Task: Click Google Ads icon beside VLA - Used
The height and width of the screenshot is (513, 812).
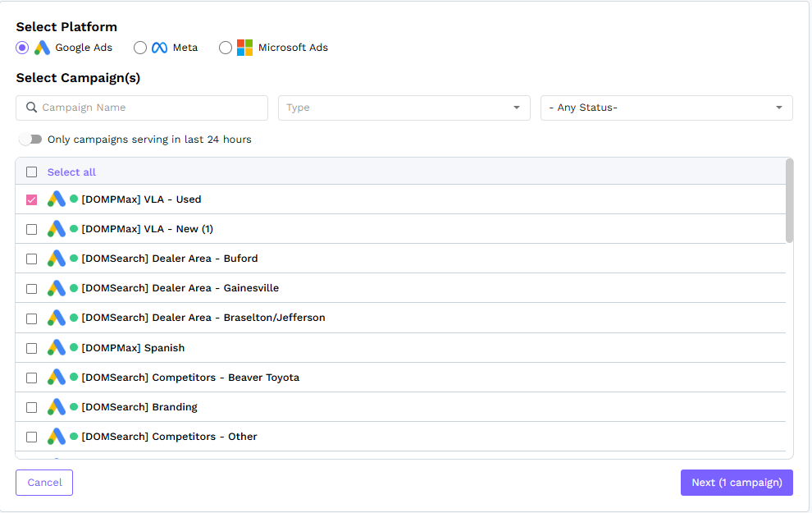Action: (x=56, y=199)
